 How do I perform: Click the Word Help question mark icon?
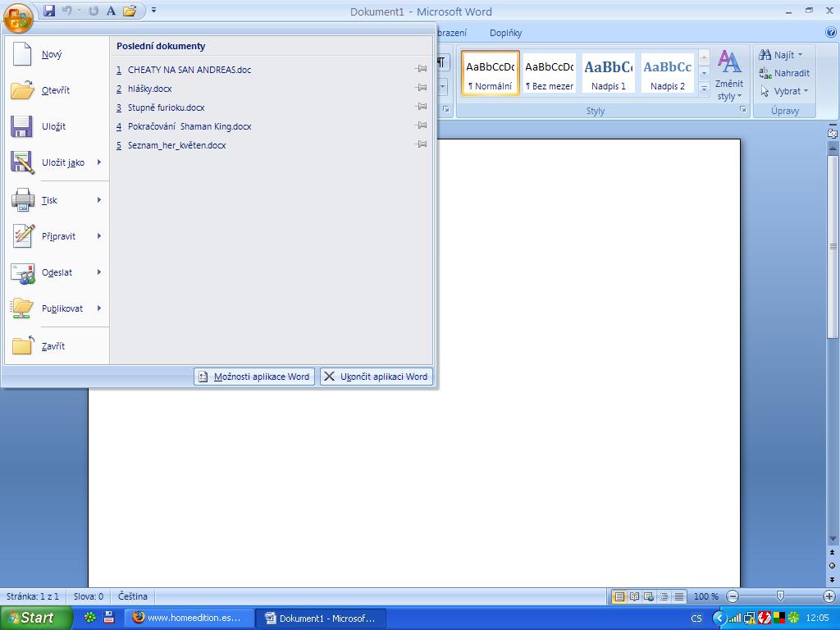pyautogui.click(x=831, y=32)
